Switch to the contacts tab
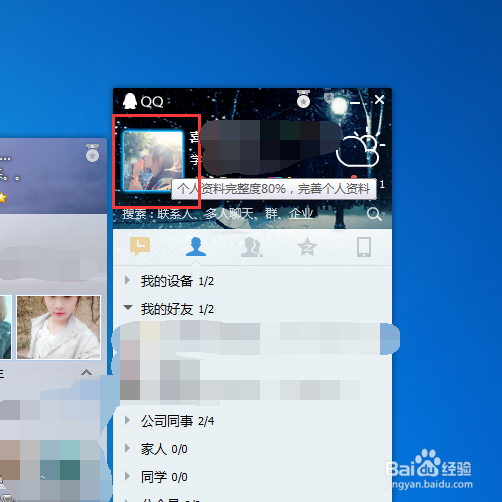The image size is (502, 502). (196, 246)
